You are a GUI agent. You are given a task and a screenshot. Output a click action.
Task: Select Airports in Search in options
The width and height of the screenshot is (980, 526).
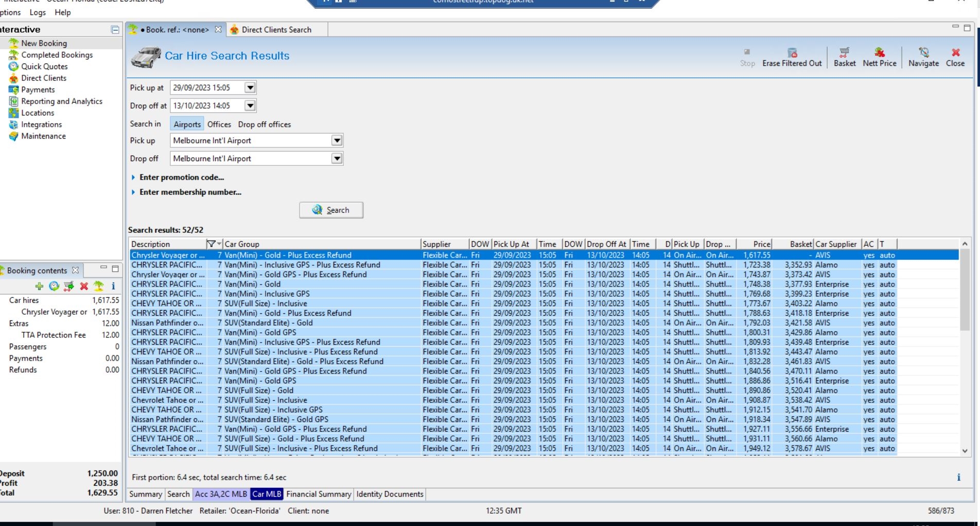187,124
